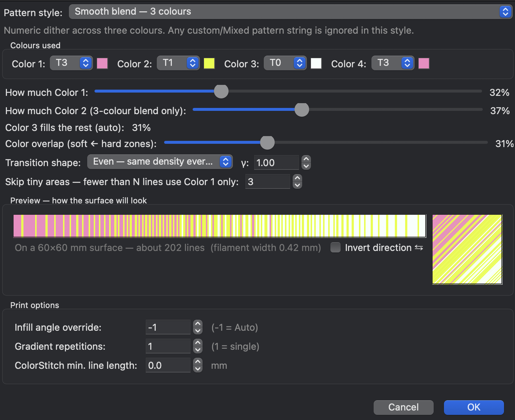Click the Infill angle override field
Viewport: 515px width, 420px height.
168,327
